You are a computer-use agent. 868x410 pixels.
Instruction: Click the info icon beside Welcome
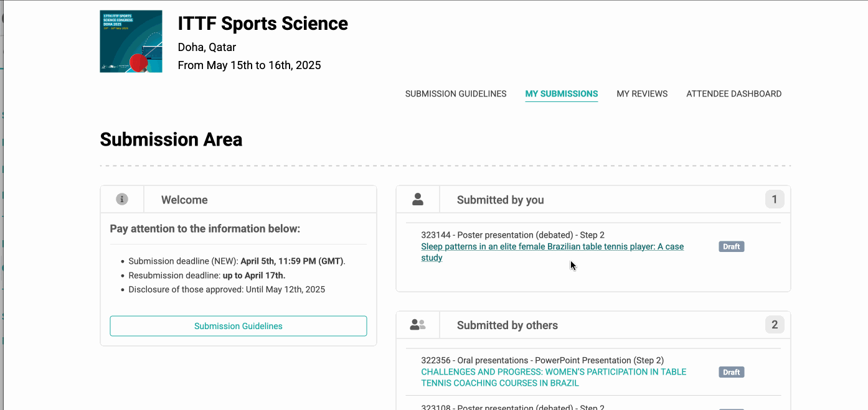click(x=122, y=199)
